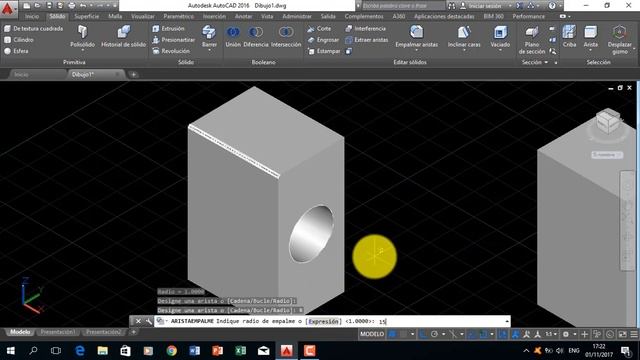The image size is (640, 360).
Task: Click the Expresión option in command prompt
Action: (324, 322)
